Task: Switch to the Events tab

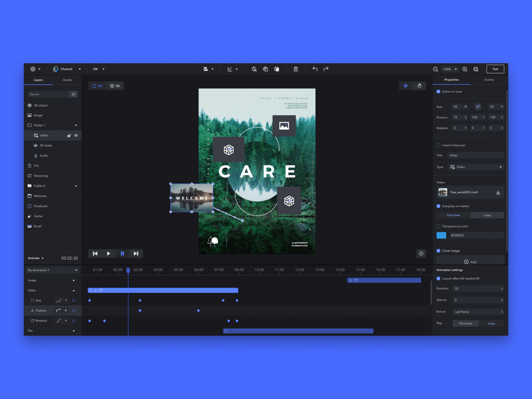Action: tap(489, 80)
